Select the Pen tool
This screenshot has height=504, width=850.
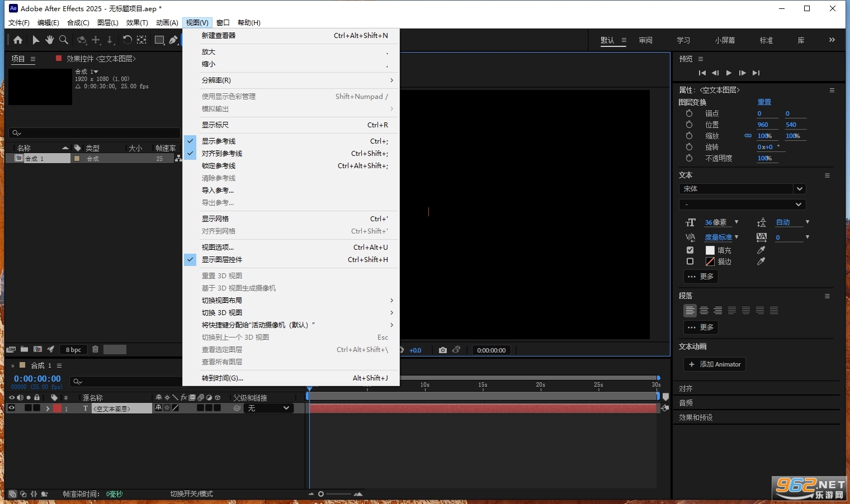click(173, 40)
